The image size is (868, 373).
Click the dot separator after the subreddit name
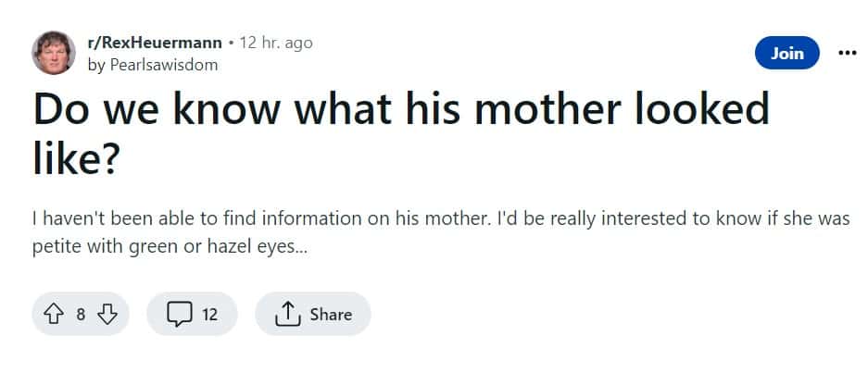230,43
